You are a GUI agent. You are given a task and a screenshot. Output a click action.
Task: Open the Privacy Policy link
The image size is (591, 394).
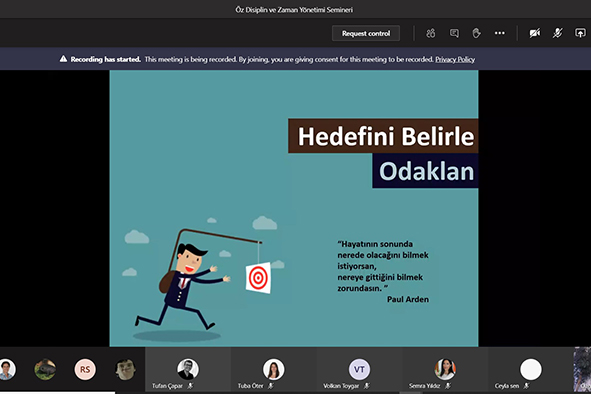click(x=455, y=59)
